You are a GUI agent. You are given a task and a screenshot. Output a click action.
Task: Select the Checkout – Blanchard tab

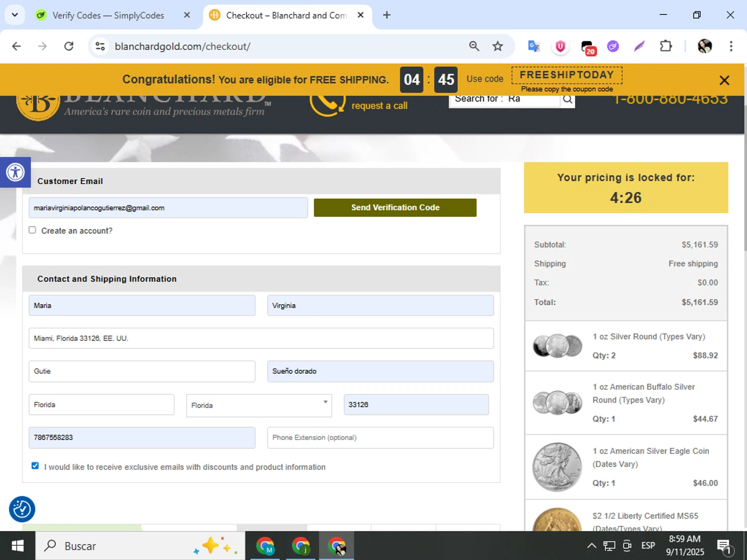click(286, 15)
